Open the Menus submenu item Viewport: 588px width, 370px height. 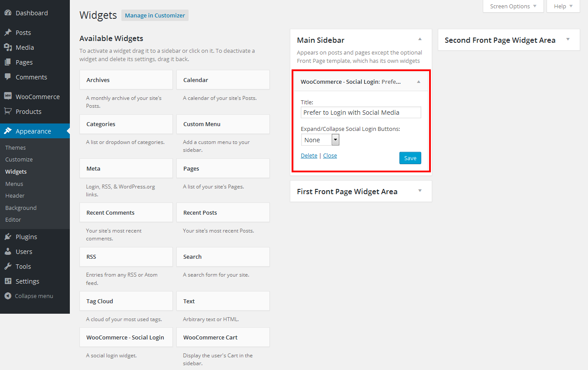[14, 184]
